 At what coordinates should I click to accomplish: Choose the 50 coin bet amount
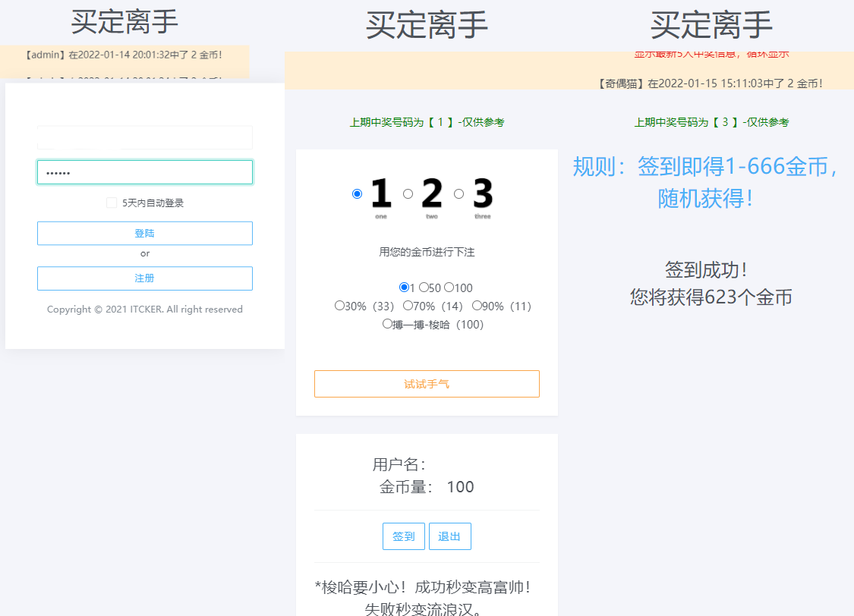424,287
